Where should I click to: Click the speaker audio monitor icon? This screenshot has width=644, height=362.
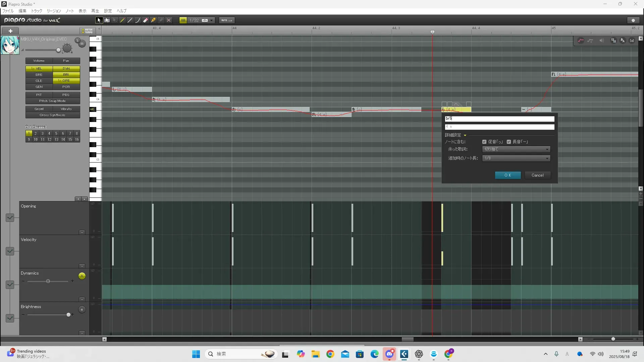(x=601, y=41)
